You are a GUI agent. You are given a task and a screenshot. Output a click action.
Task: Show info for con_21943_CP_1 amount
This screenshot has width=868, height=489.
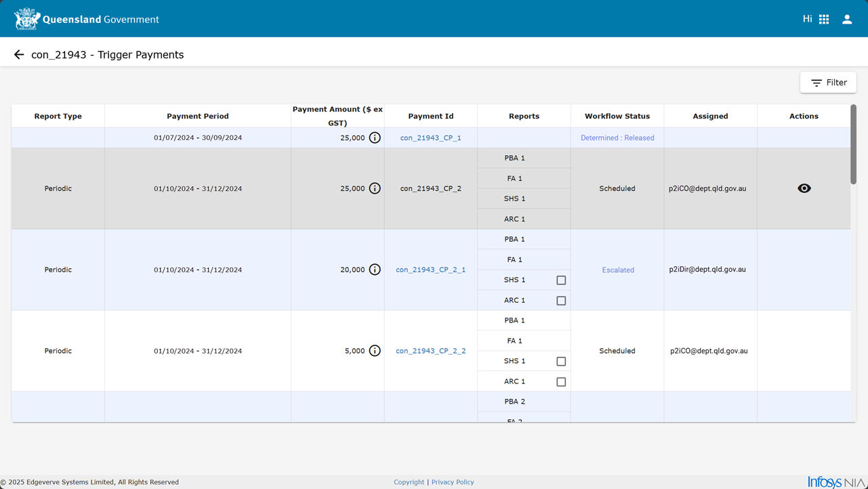pos(375,137)
